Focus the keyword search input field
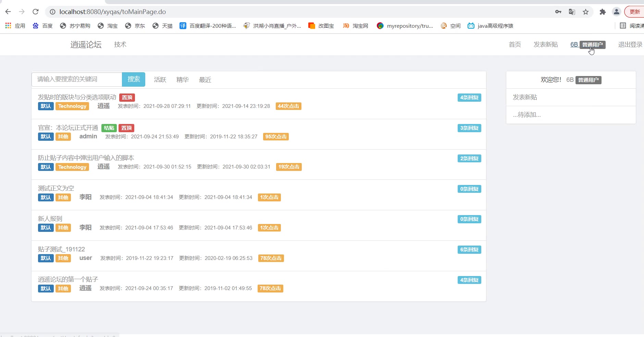The height and width of the screenshot is (337, 644). coord(77,79)
